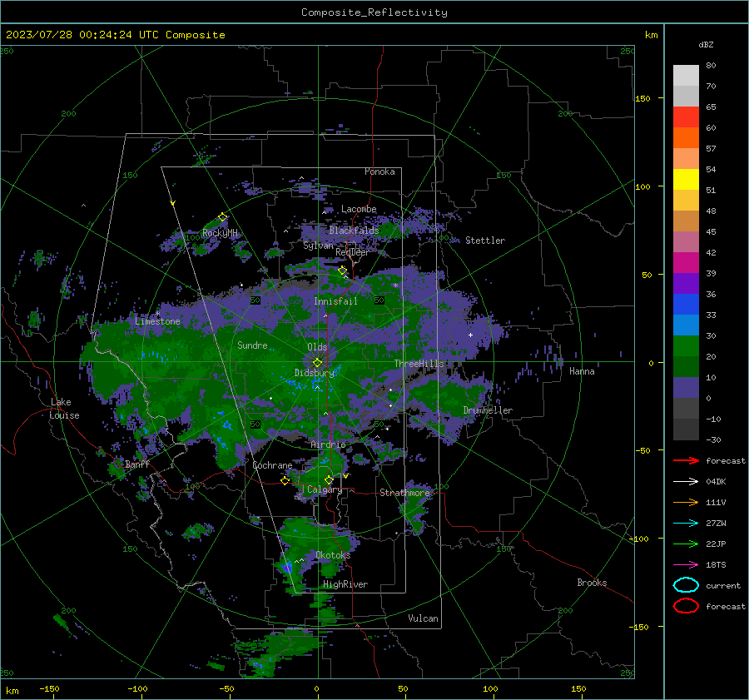Image resolution: width=749 pixels, height=700 pixels.
Task: Select the 80 dBZ light gray swatch
Action: [686, 75]
